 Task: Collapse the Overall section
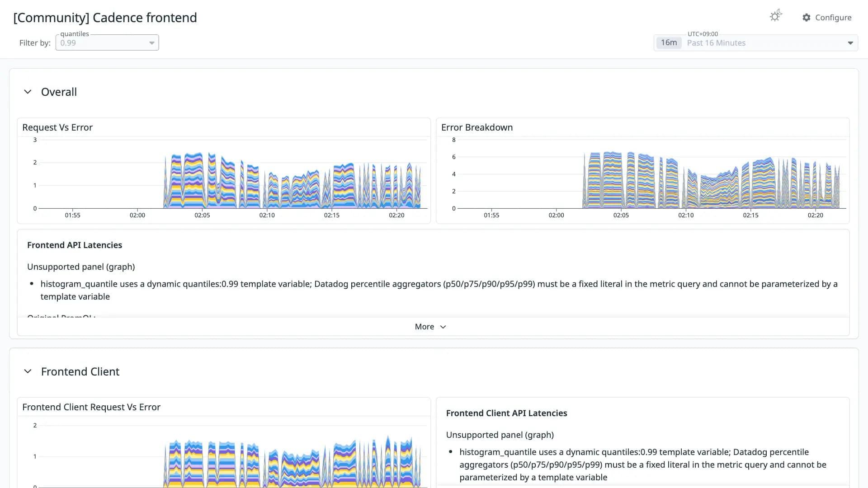28,92
